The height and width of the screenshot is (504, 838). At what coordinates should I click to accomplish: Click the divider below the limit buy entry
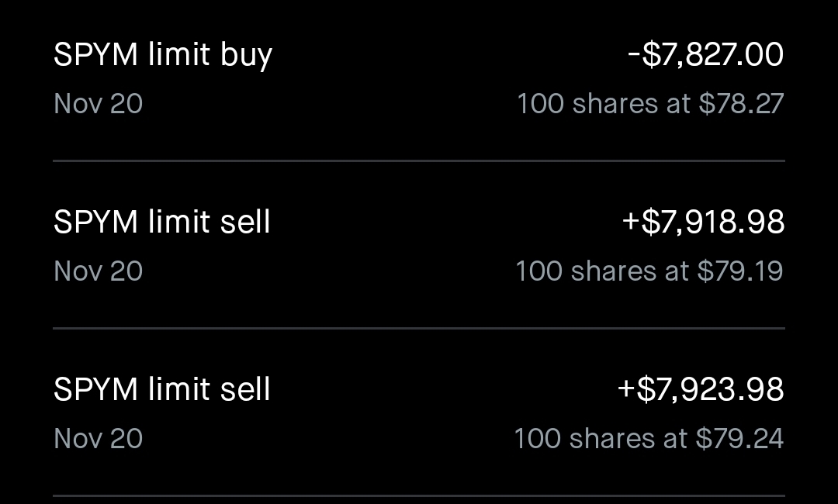coord(419,161)
